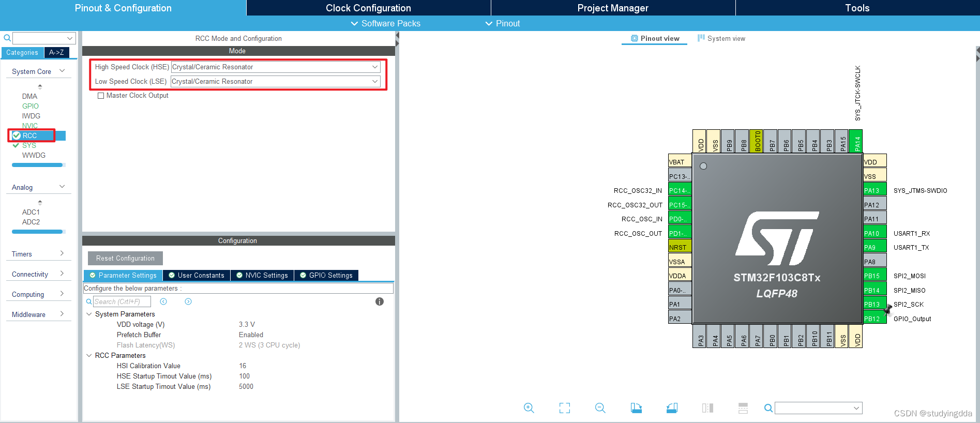Click the System view grid icon
Viewport: 980px width, 423px height.
pos(701,38)
